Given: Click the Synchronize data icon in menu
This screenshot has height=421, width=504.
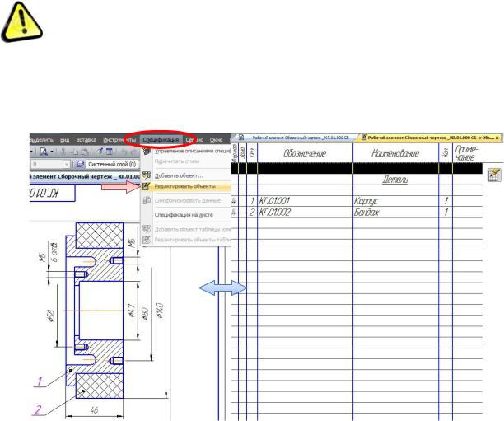Looking at the screenshot, I should pos(147,200).
